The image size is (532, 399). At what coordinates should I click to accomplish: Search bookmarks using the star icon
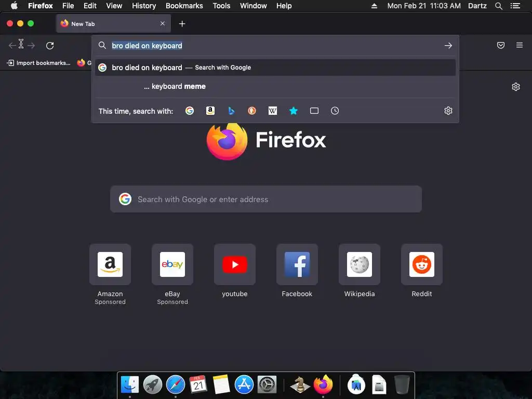294,111
